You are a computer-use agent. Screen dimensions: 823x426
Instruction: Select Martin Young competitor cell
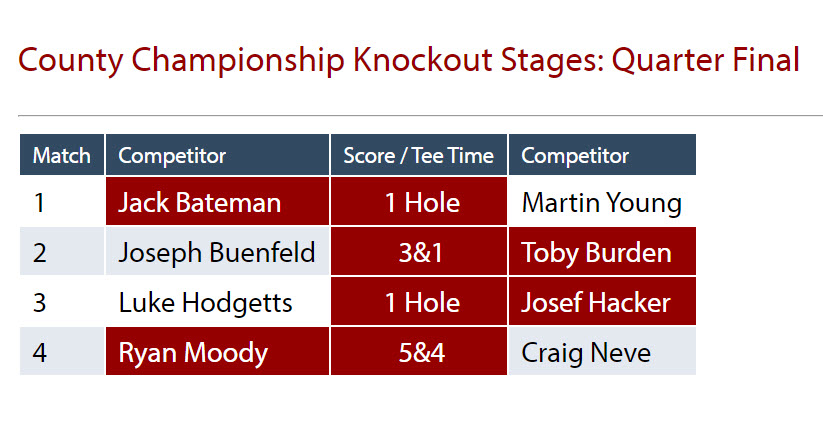point(603,201)
